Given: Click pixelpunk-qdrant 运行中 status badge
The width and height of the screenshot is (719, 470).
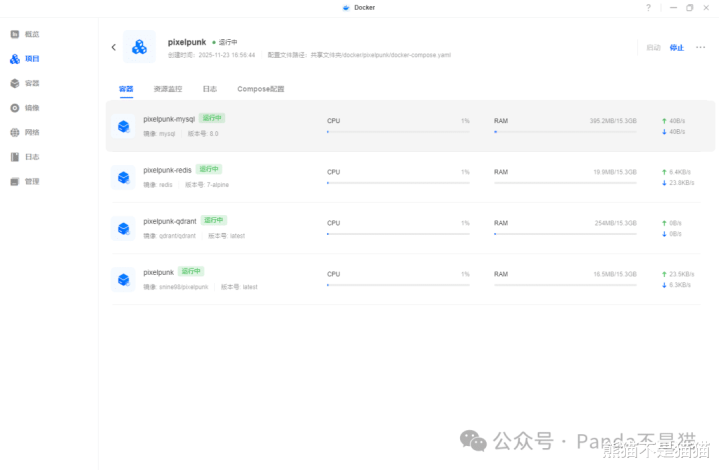Looking at the screenshot, I should [214, 220].
